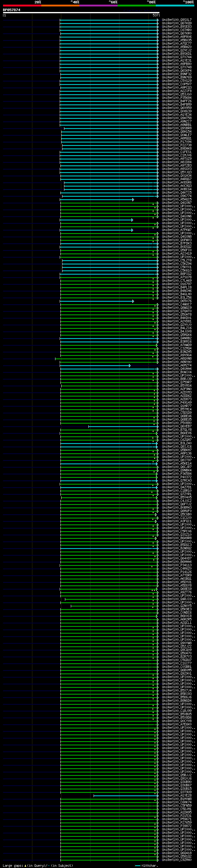This screenshot has width=197, height=868.
Task: Open hit UniRef100_A5BU35
Action: click(x=177, y=40)
